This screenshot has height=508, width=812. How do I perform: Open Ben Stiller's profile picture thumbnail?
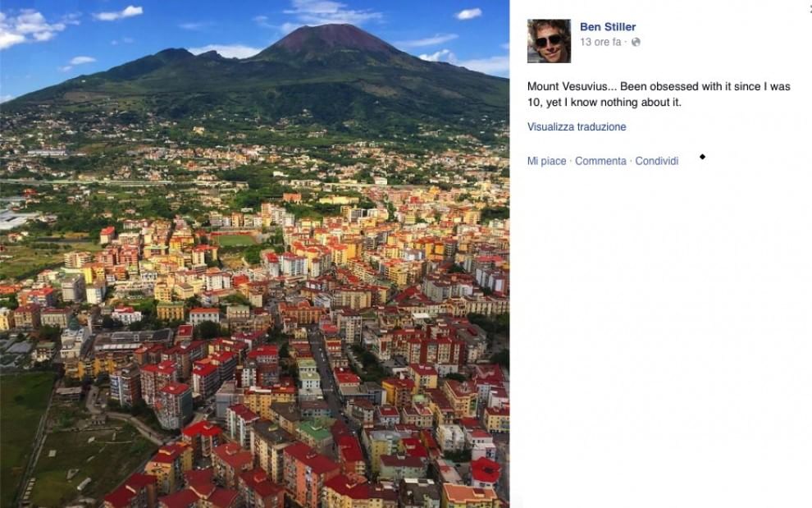pyautogui.click(x=549, y=41)
